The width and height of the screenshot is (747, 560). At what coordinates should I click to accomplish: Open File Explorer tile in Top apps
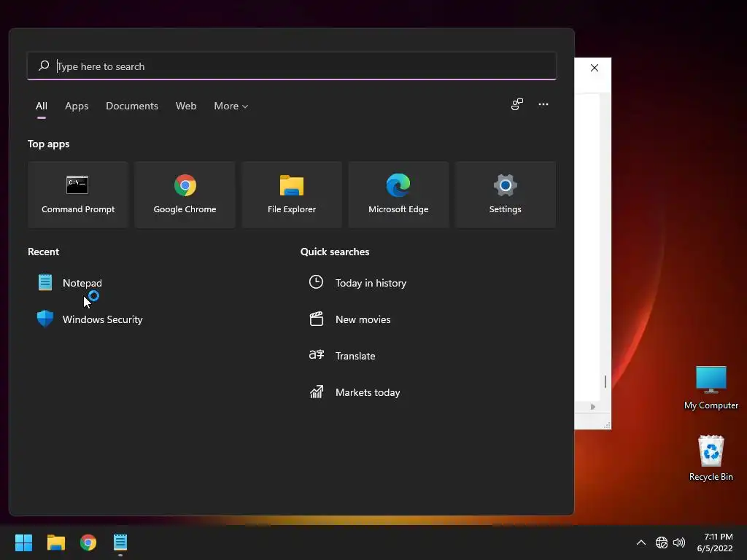[292, 195]
